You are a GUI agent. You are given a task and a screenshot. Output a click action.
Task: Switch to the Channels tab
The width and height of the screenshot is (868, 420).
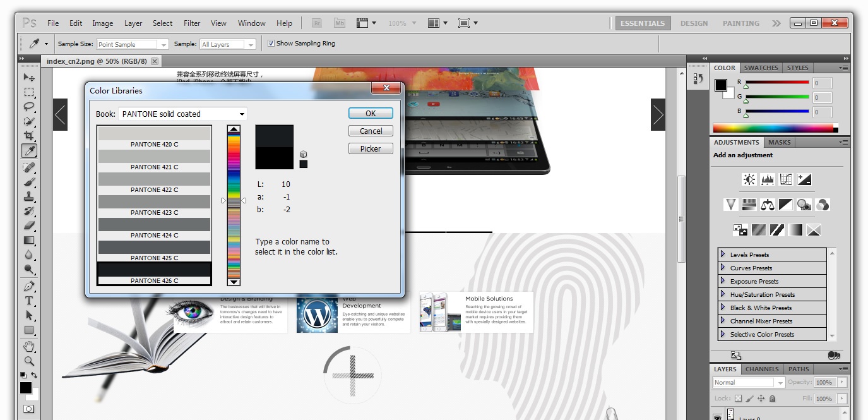point(762,369)
